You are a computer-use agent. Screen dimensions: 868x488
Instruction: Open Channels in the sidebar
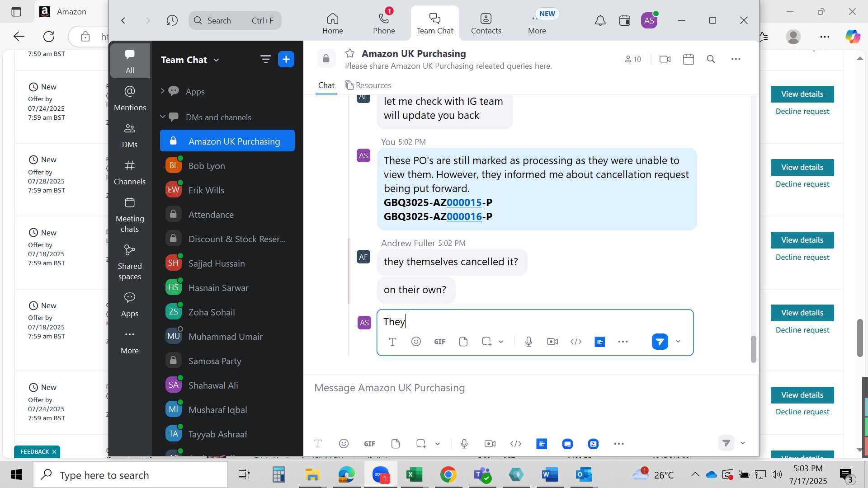click(130, 173)
